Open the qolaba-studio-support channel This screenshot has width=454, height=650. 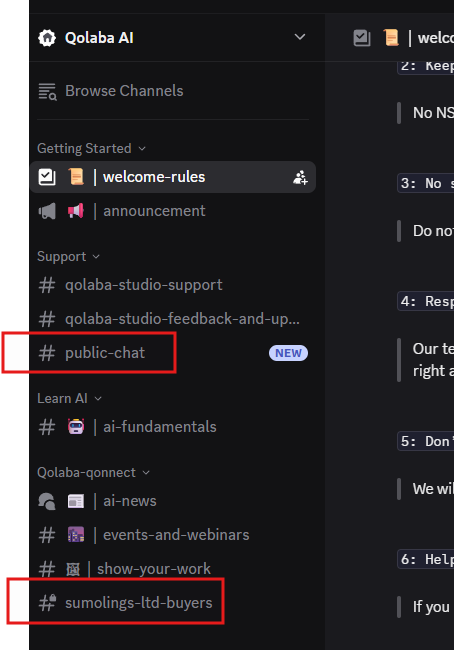(x=173, y=285)
